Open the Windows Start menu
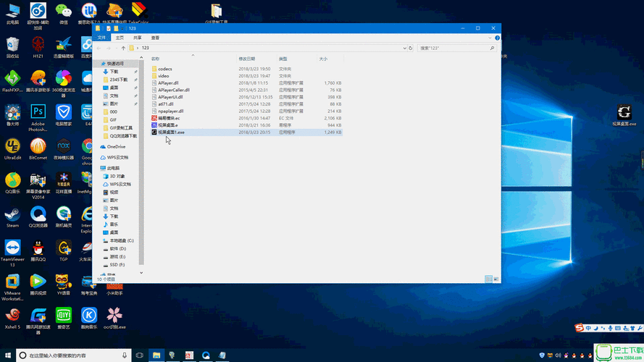Screen dimensions: 644x362 tap(8, 355)
